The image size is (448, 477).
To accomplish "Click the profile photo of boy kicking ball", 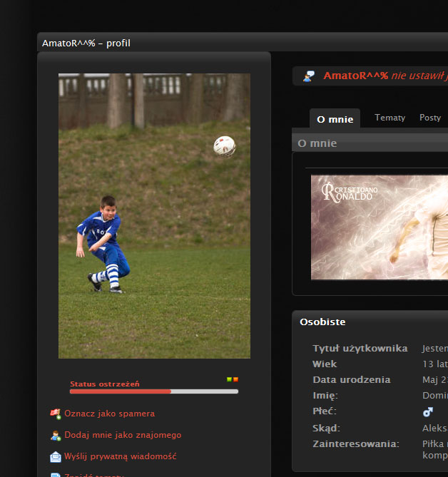I will click(x=154, y=215).
